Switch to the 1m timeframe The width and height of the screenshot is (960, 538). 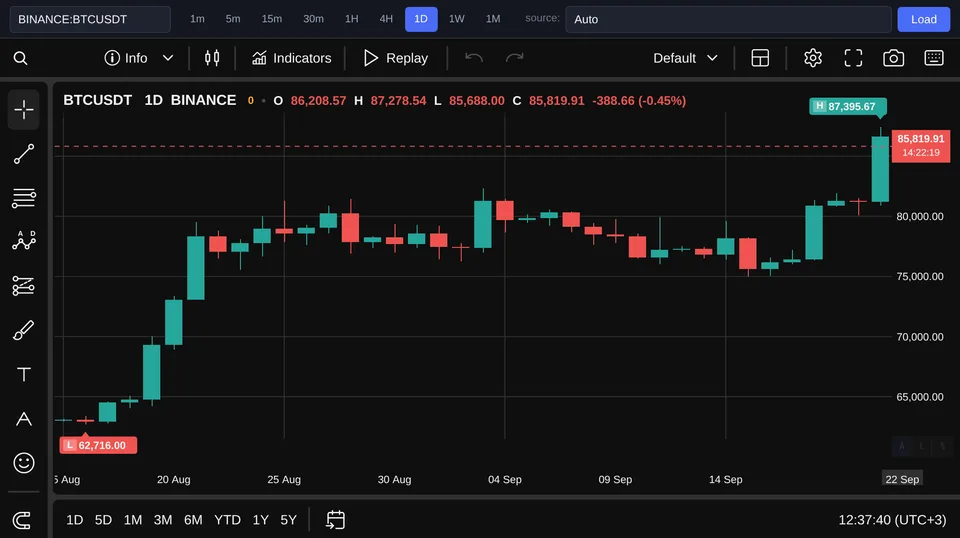[197, 19]
